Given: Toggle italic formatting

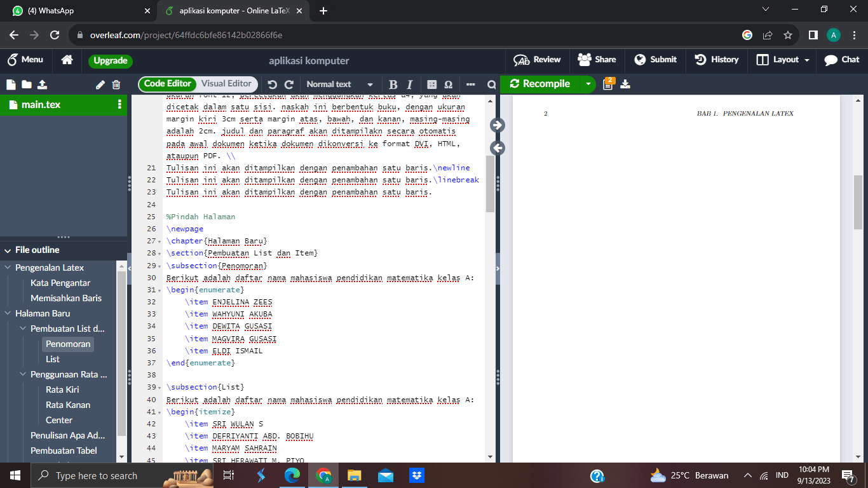Looking at the screenshot, I should (x=410, y=85).
